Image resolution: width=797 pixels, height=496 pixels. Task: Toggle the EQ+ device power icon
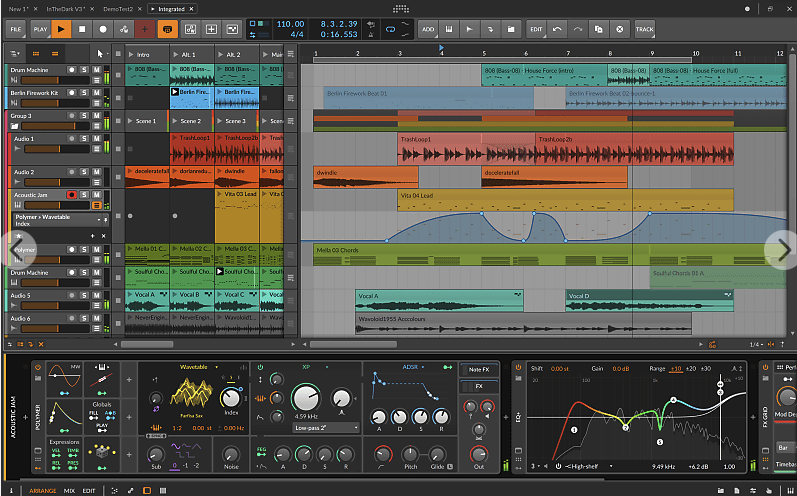coord(518,367)
